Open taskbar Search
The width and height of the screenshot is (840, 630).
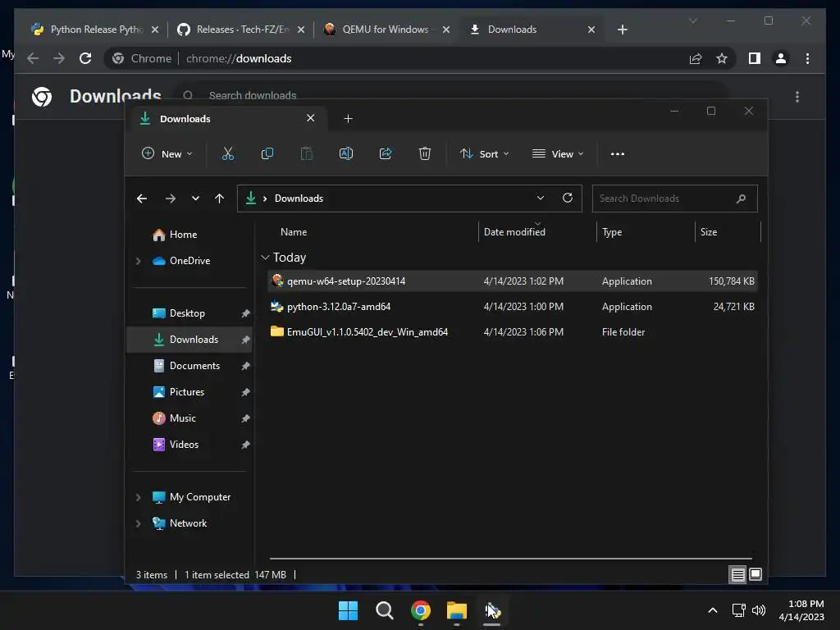pyautogui.click(x=384, y=610)
